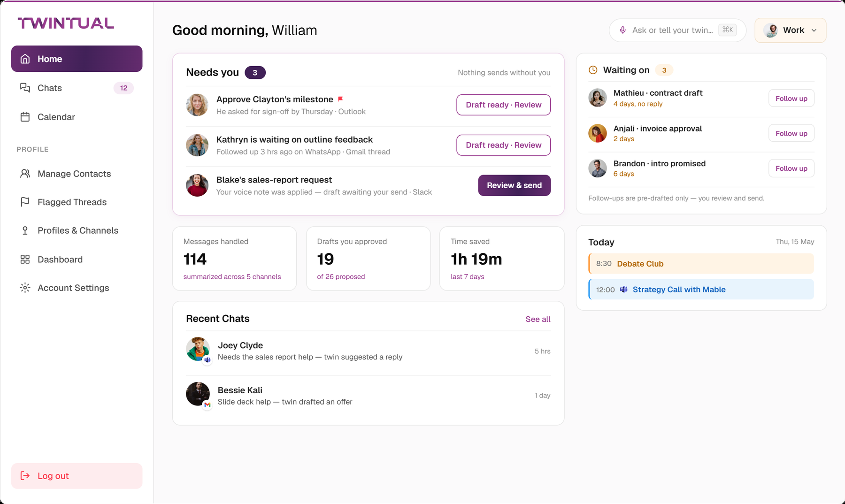Click the Ask or tell your twin field
Viewport: 845px width, 504px height.
pyautogui.click(x=677, y=30)
